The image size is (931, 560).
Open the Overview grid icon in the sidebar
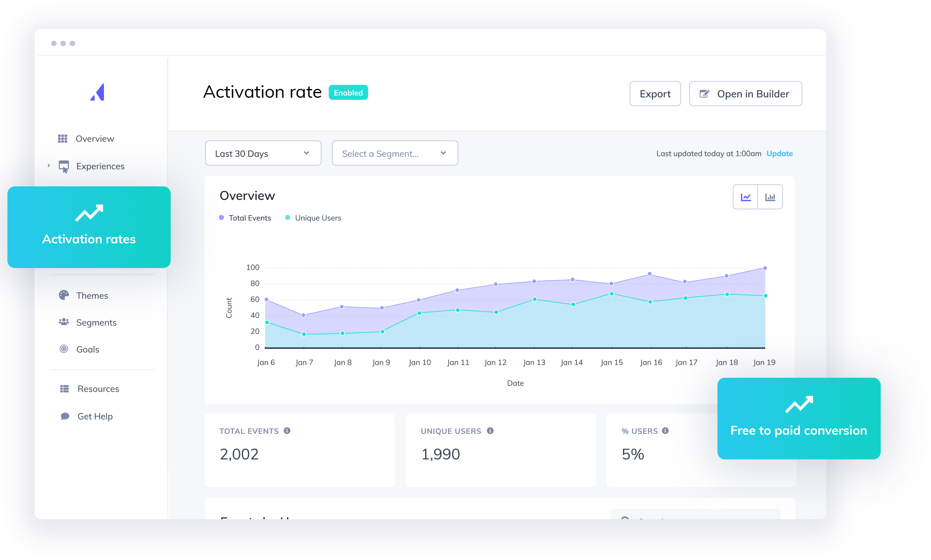coord(63,139)
